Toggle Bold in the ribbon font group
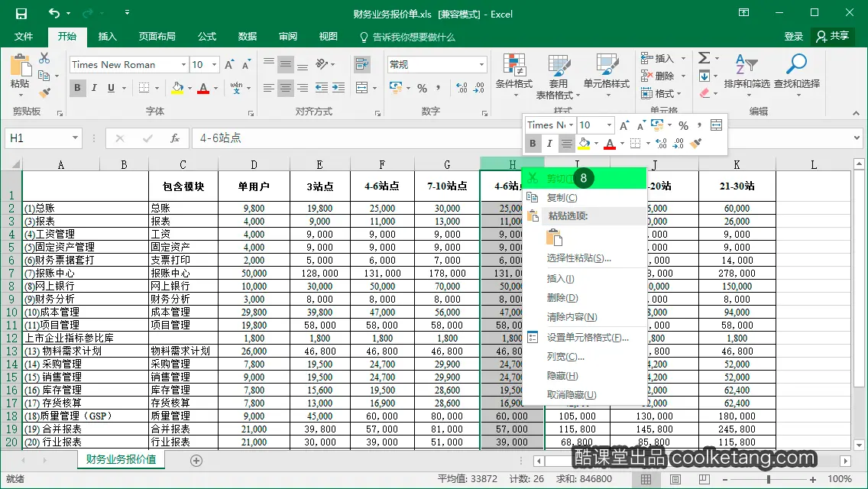The image size is (868, 489). tap(77, 88)
